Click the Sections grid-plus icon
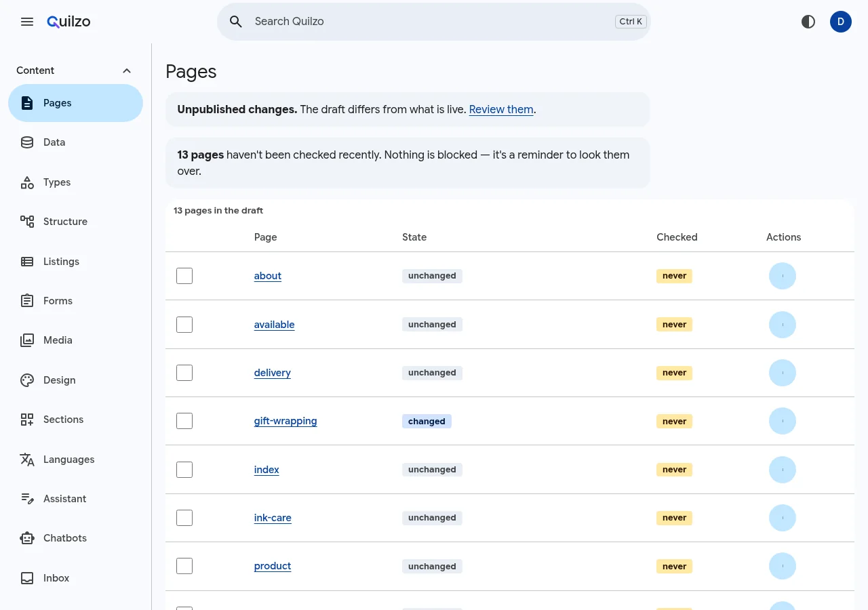868x610 pixels. tap(27, 420)
